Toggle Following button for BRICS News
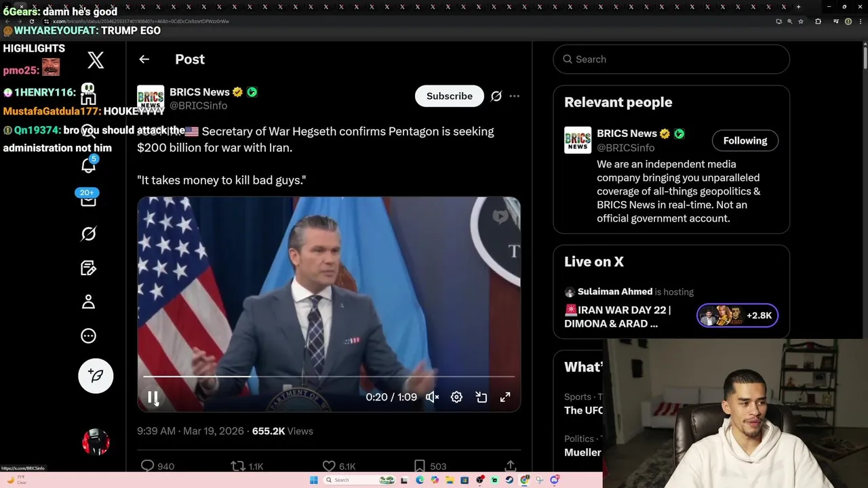Image resolution: width=868 pixels, height=488 pixels. click(745, 140)
